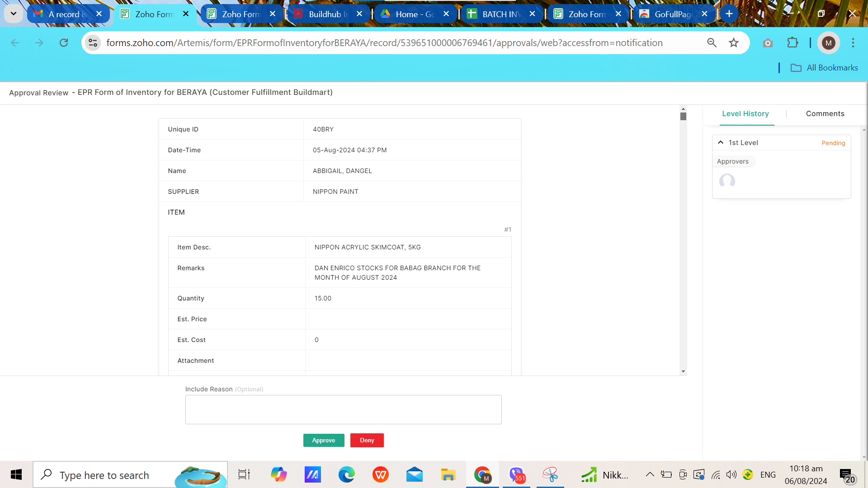The width and height of the screenshot is (868, 488).
Task: Open All Bookmarks folder
Action: (824, 68)
